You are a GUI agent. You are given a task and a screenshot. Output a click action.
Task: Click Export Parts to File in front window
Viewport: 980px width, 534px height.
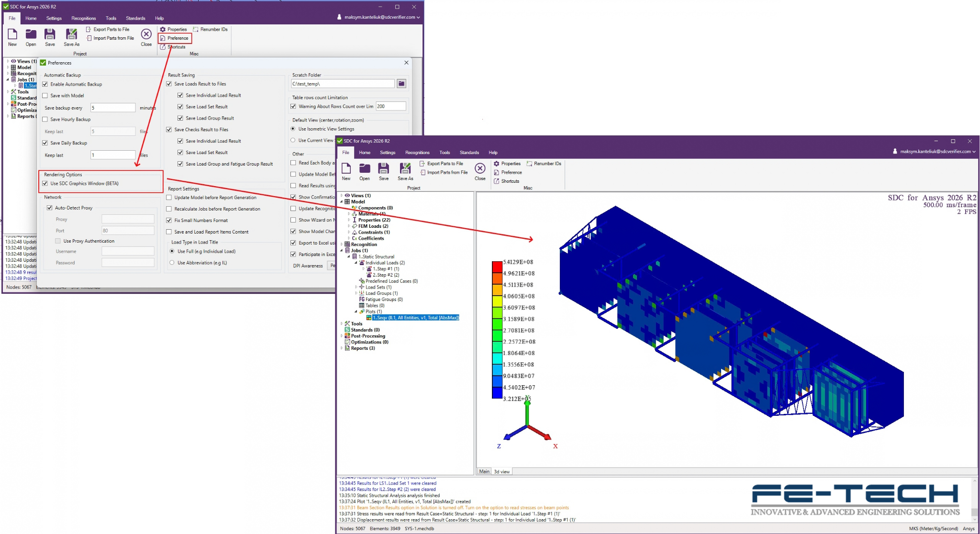coord(441,164)
